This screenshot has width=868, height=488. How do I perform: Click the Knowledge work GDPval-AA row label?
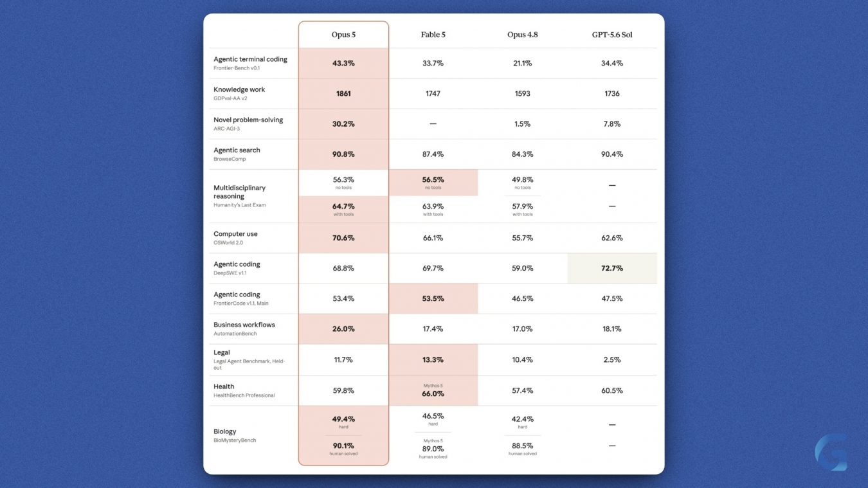click(239, 93)
